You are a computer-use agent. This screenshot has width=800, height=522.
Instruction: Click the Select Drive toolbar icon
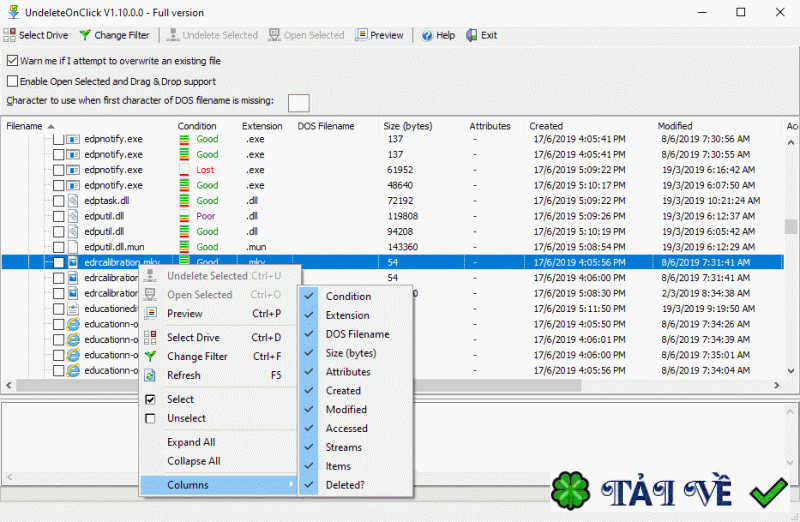[x=10, y=35]
